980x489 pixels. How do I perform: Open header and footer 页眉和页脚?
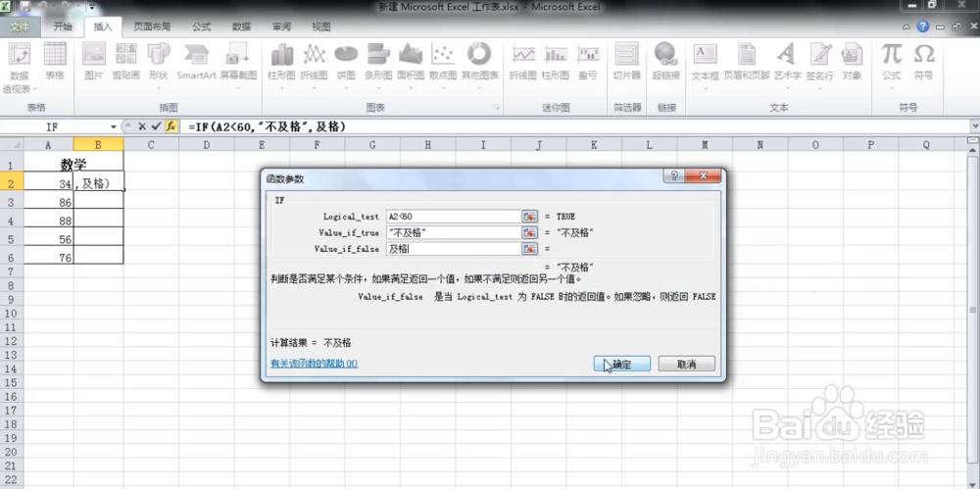(x=746, y=63)
